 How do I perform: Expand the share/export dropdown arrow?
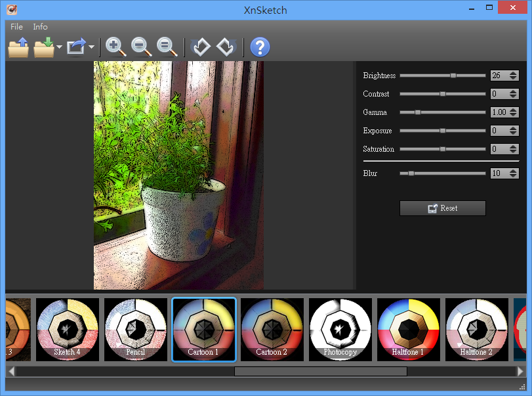[x=91, y=47]
